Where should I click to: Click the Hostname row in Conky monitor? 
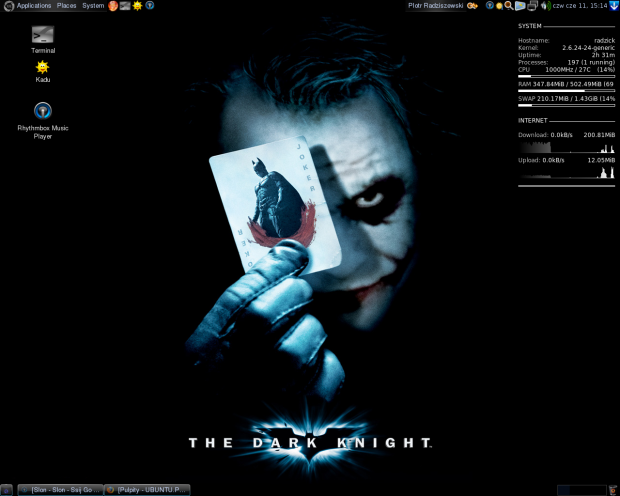tap(566, 40)
